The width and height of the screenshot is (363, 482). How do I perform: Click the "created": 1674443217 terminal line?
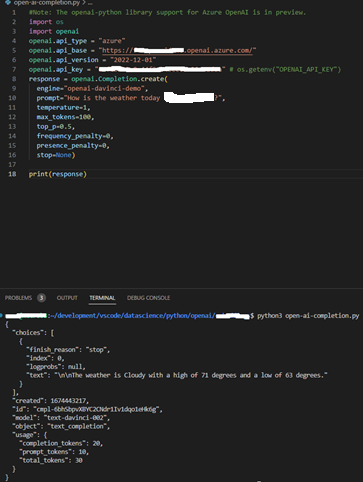51,401
